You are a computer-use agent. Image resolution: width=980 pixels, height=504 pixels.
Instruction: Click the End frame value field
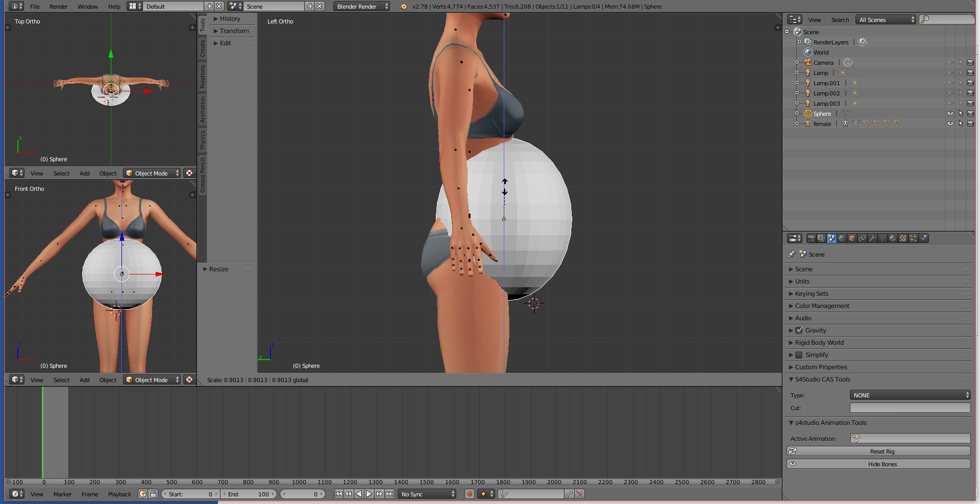click(249, 494)
